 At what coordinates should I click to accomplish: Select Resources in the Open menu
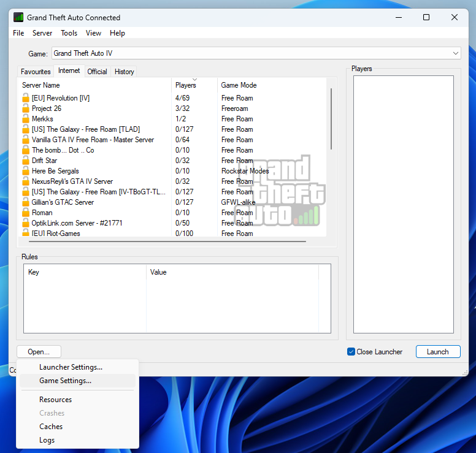77,400
